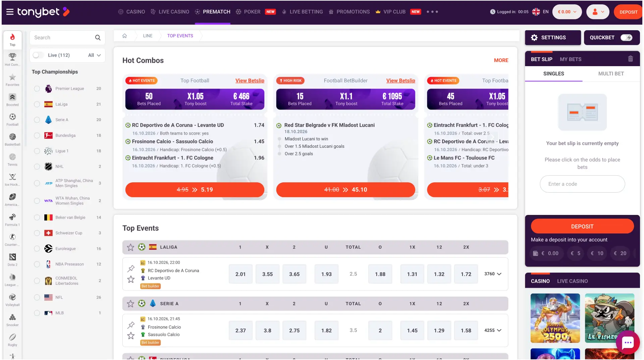The image size is (644, 360).
Task: Click Bet builder tag under Levante UD
Action: pyautogui.click(x=150, y=286)
